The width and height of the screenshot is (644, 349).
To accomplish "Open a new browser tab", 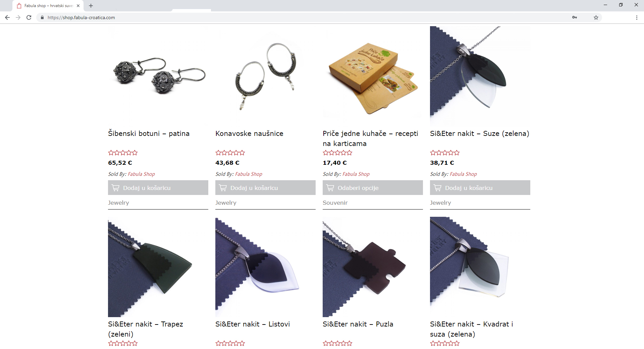I will pyautogui.click(x=91, y=6).
